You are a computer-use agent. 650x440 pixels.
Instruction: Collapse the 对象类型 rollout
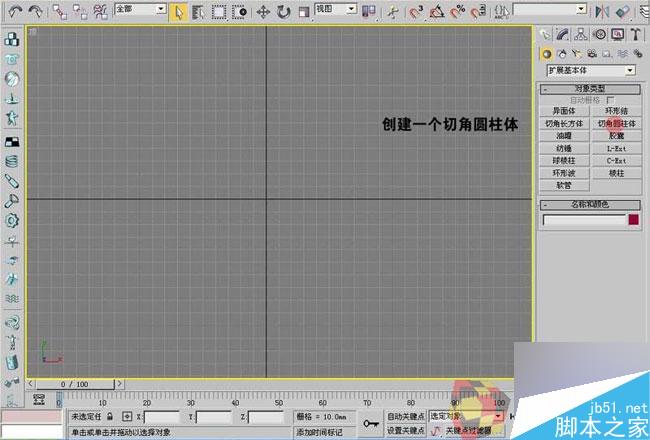coord(590,89)
